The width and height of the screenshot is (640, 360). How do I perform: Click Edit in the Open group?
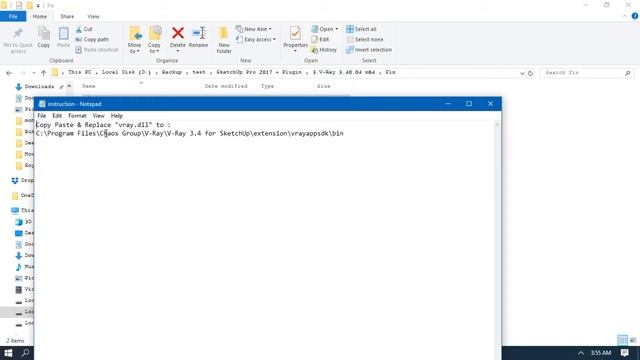pos(320,40)
